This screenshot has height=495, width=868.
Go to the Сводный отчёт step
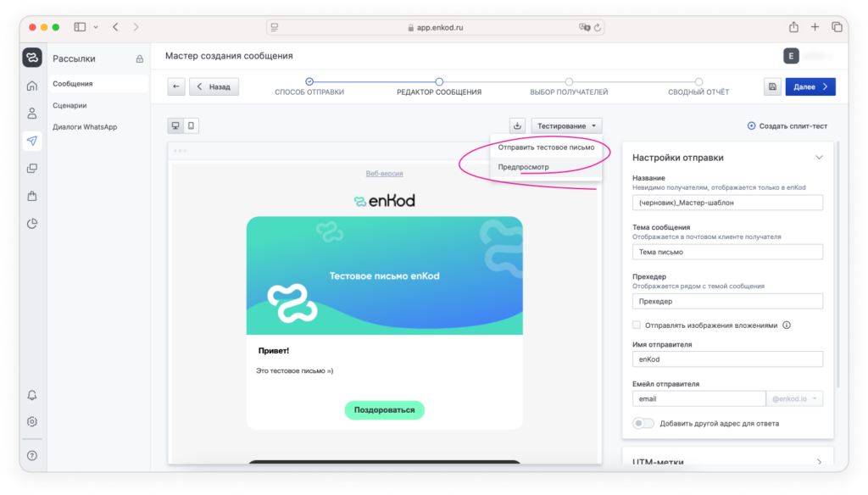[x=698, y=87]
